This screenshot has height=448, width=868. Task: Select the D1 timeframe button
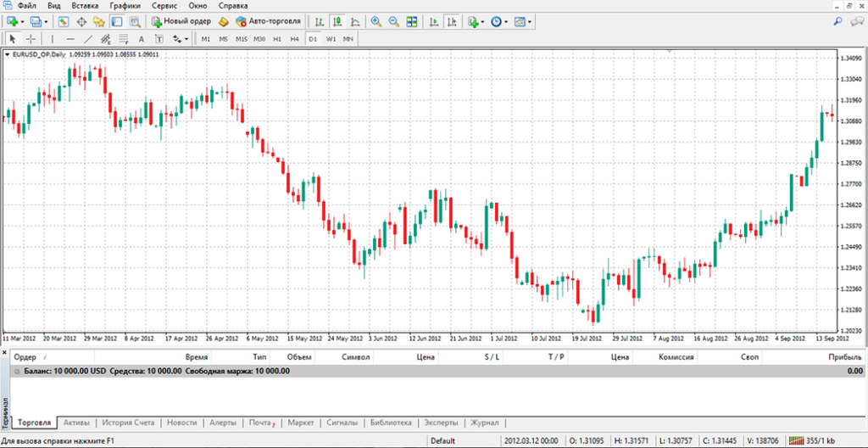pos(313,39)
